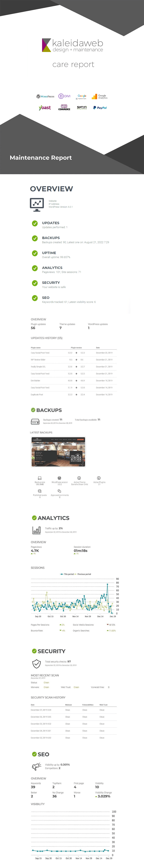This screenshot has width=144, height=868.
Task: Click SEO Keywords value '39'
Action: tap(33, 787)
